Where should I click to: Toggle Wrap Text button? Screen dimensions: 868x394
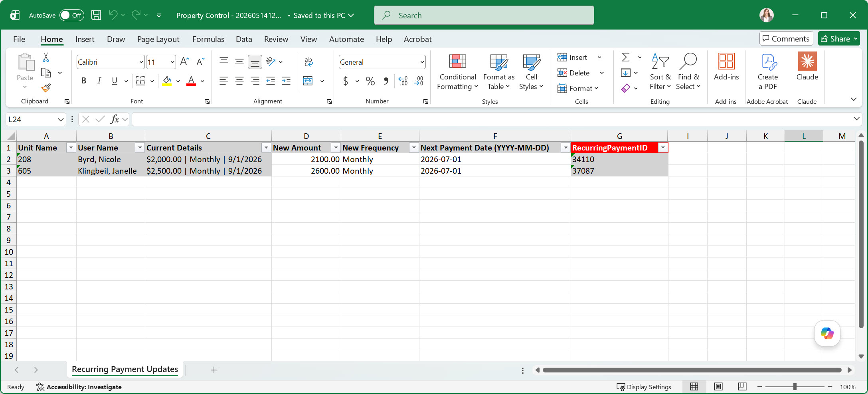(308, 61)
